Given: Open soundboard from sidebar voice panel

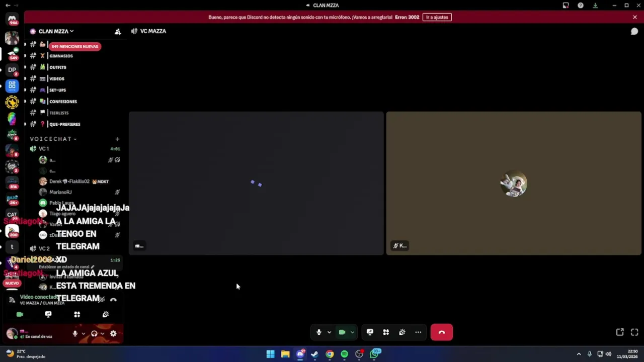Looking at the screenshot, I should click(106, 314).
